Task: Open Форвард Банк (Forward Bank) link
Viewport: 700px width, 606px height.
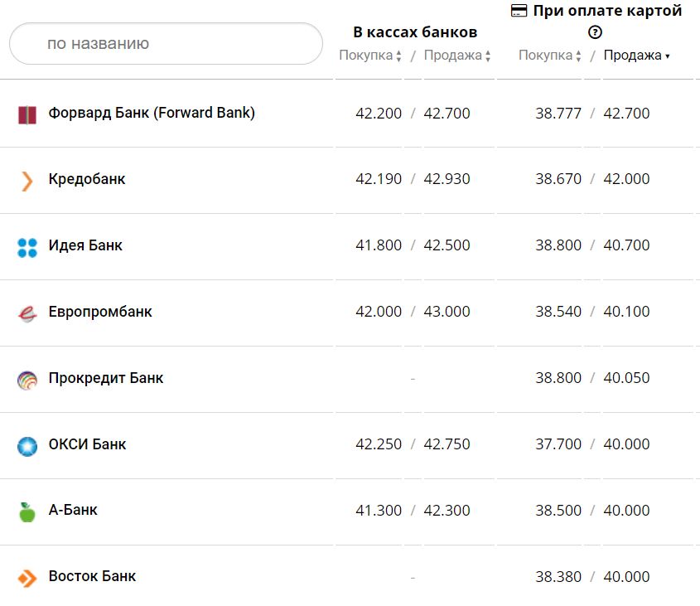Action: point(152,113)
